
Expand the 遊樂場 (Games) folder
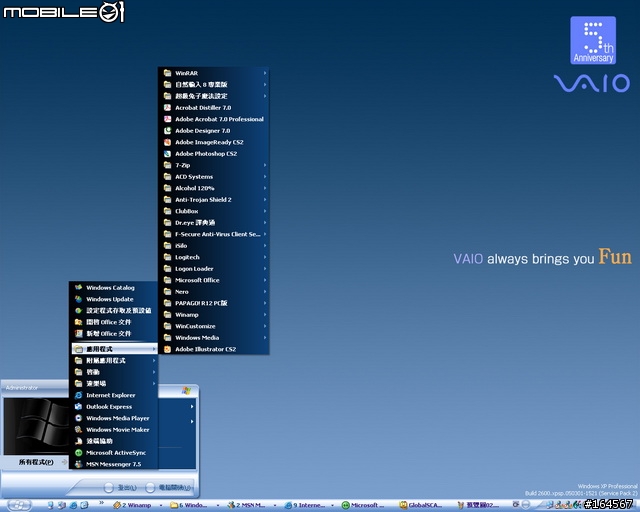click(x=114, y=383)
